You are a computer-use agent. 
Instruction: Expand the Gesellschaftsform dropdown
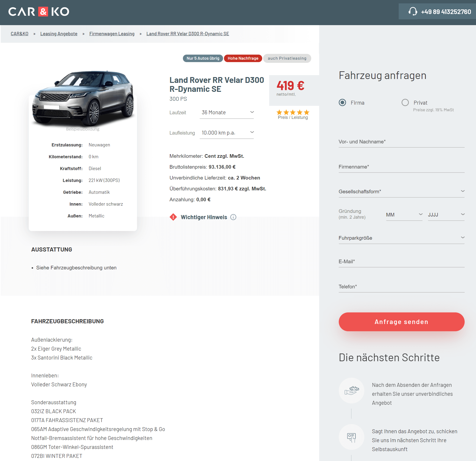pyautogui.click(x=401, y=191)
